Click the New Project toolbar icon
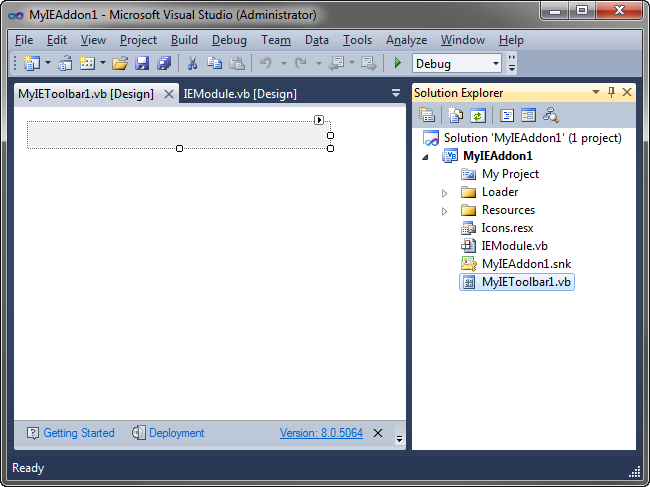This screenshot has height=487, width=650. 32,63
